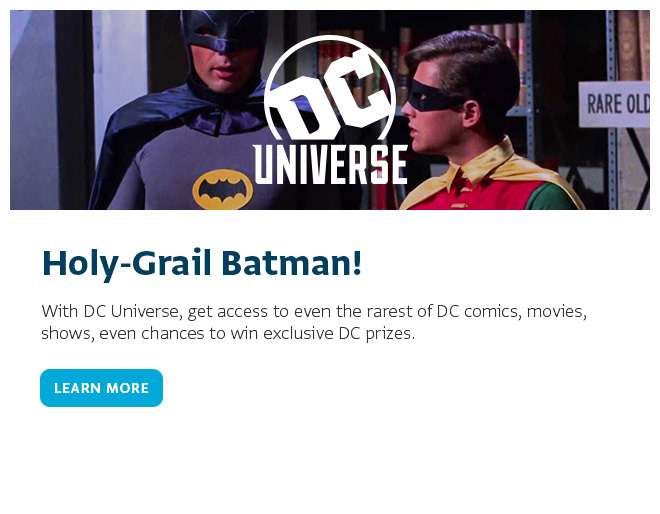This screenshot has width=660, height=514.
Task: Click the Holy-Grail Batman! headline
Action: point(201,264)
